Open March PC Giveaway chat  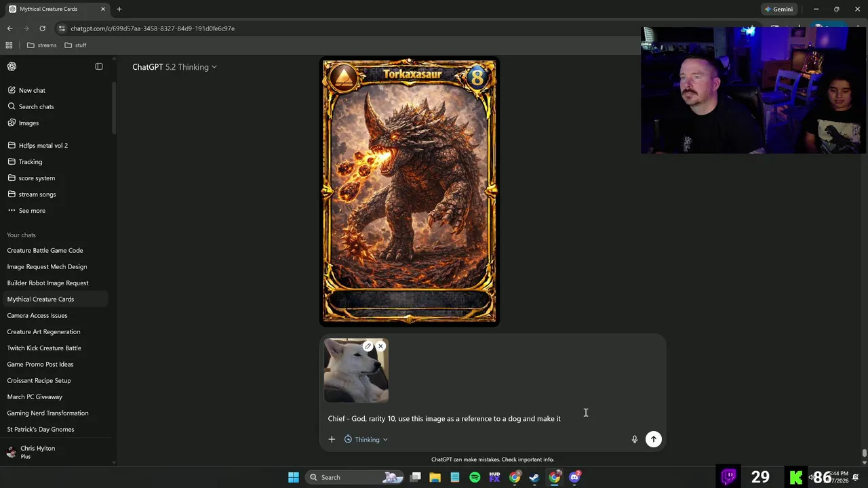tap(35, 396)
